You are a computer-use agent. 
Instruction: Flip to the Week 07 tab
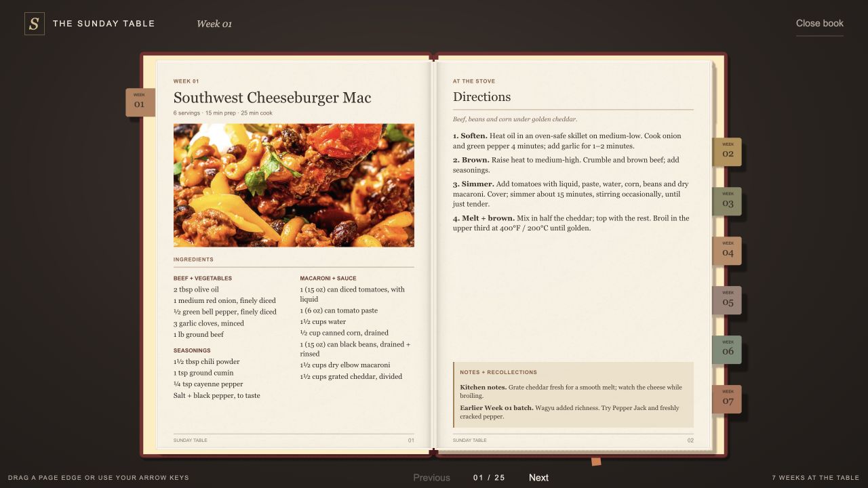727,399
